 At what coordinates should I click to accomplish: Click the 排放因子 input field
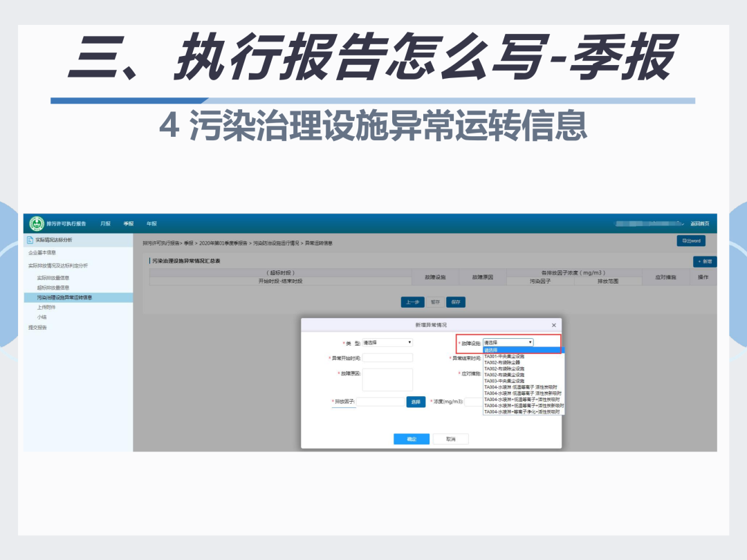pos(380,402)
